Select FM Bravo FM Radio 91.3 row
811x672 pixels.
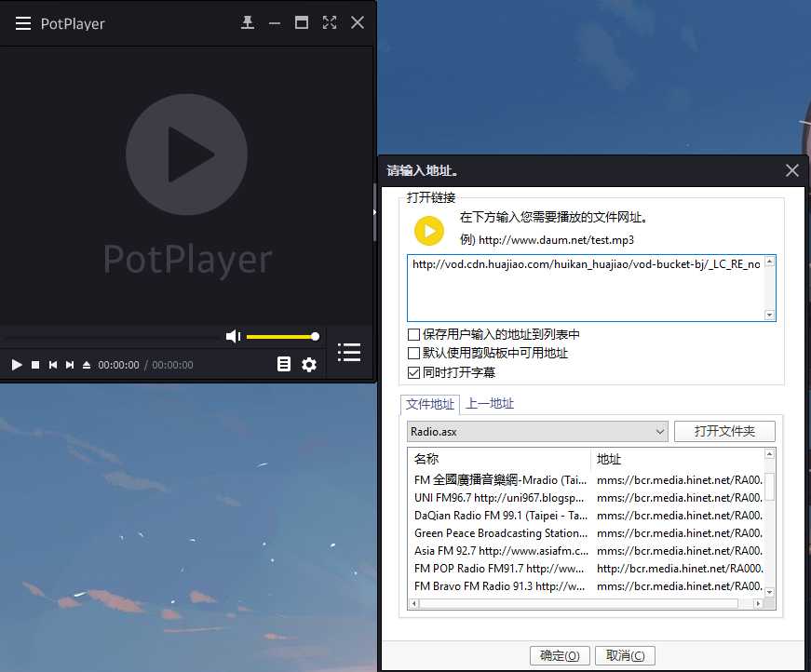coord(587,586)
